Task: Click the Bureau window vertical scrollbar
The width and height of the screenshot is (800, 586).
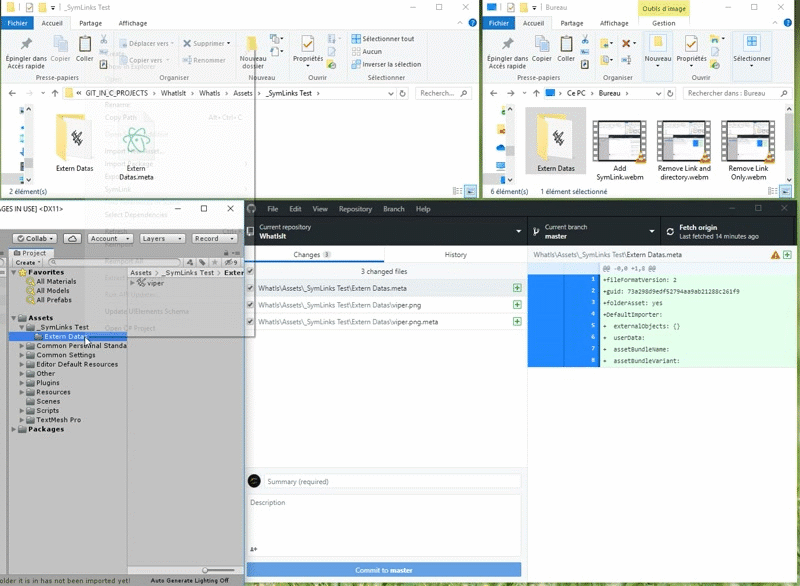Action: click(x=789, y=143)
